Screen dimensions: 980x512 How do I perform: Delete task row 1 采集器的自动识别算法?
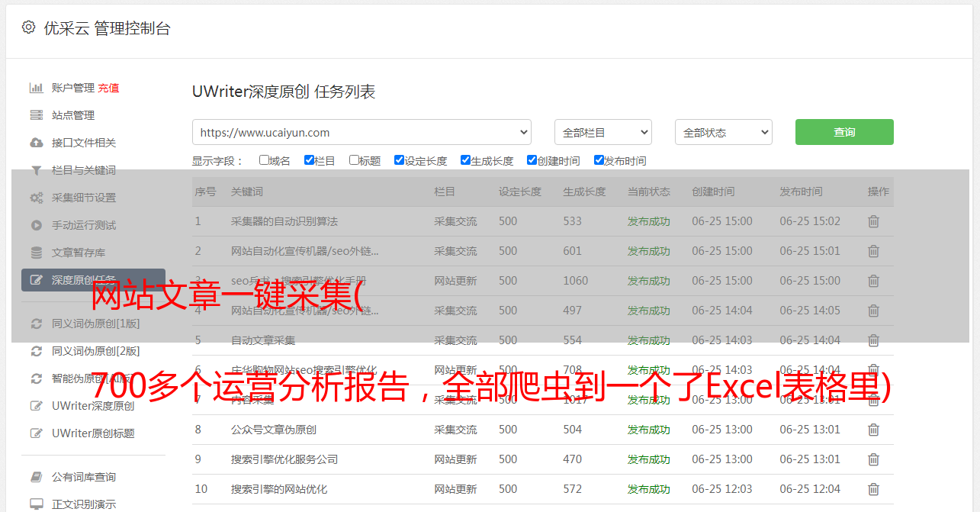[x=873, y=221]
